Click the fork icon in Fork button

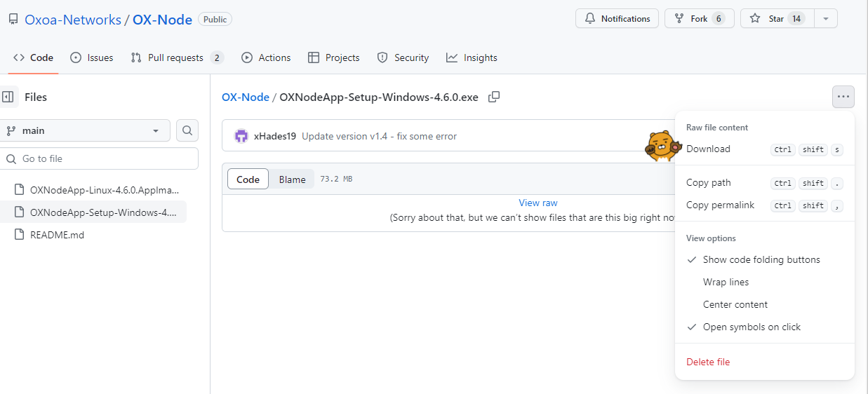[x=679, y=19]
